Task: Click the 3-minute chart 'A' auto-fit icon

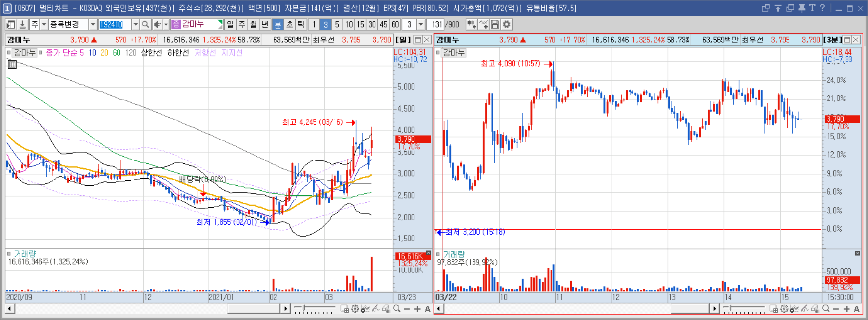Action: (856, 309)
